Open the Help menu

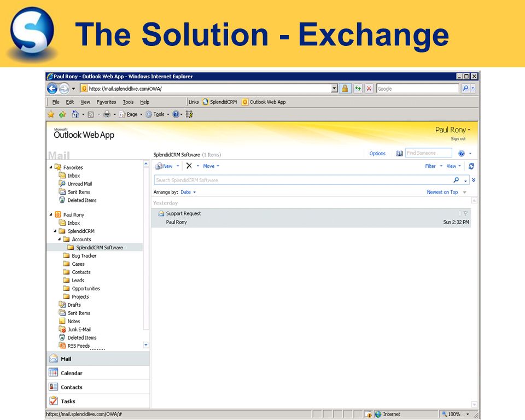tap(144, 102)
